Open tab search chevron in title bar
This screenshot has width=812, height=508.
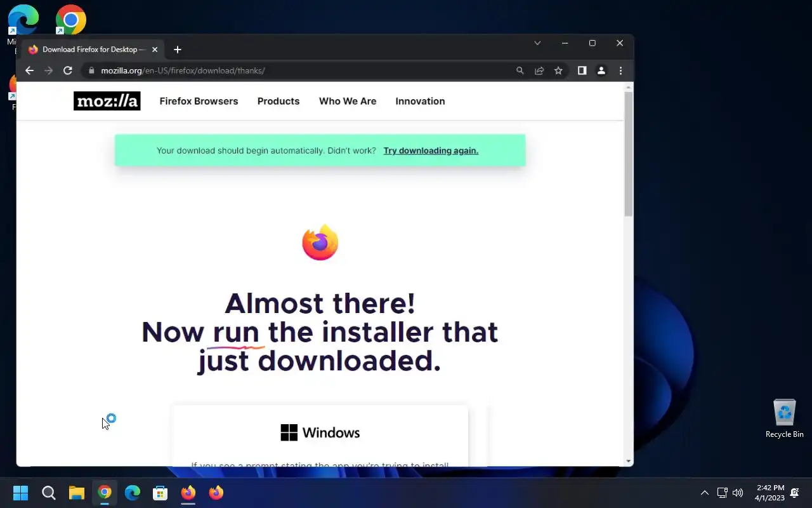[x=537, y=43]
